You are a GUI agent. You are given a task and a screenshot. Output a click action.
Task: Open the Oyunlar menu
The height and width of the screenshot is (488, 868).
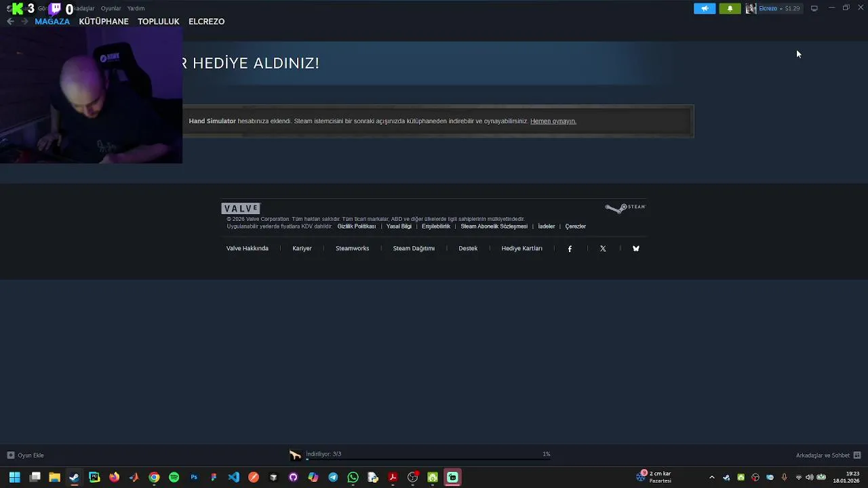pos(111,9)
